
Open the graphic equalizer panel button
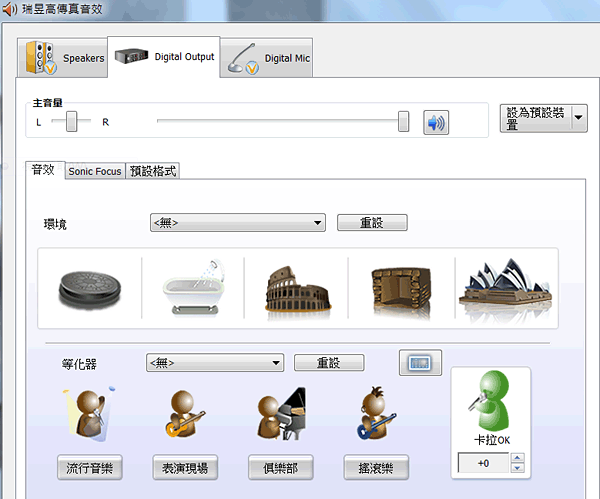point(420,363)
